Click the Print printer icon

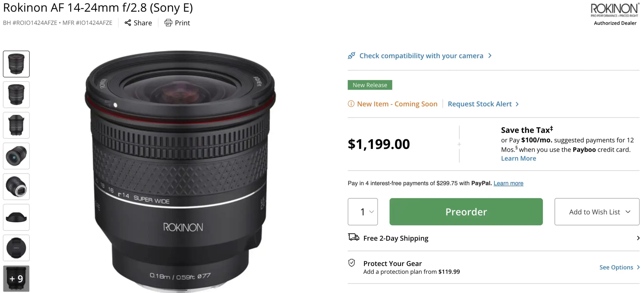point(168,23)
